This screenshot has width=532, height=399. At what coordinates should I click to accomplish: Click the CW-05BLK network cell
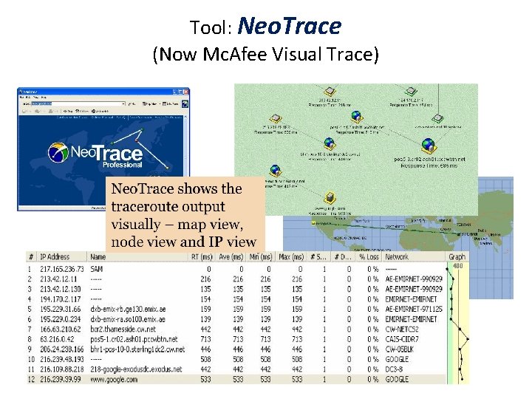click(x=400, y=349)
